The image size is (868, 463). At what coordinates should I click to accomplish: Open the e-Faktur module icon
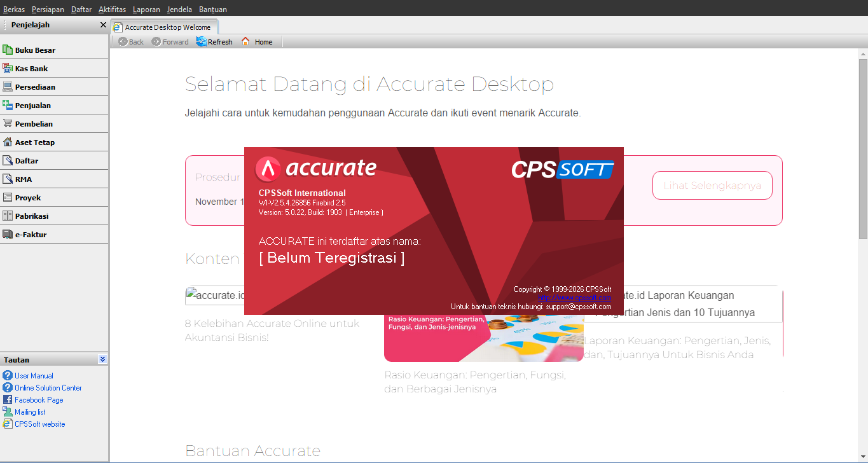(x=8, y=235)
